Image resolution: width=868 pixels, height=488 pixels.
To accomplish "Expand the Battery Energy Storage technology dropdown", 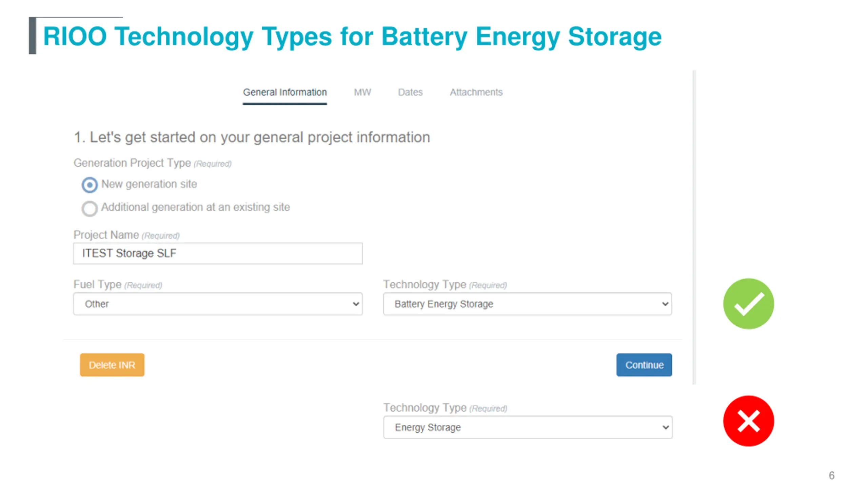I will click(527, 304).
